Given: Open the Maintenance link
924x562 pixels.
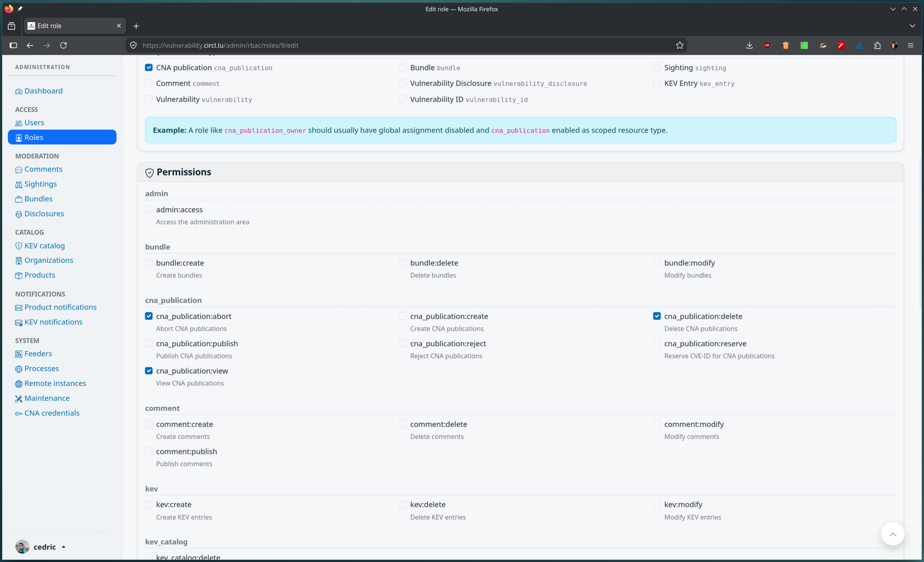Looking at the screenshot, I should 47,398.
